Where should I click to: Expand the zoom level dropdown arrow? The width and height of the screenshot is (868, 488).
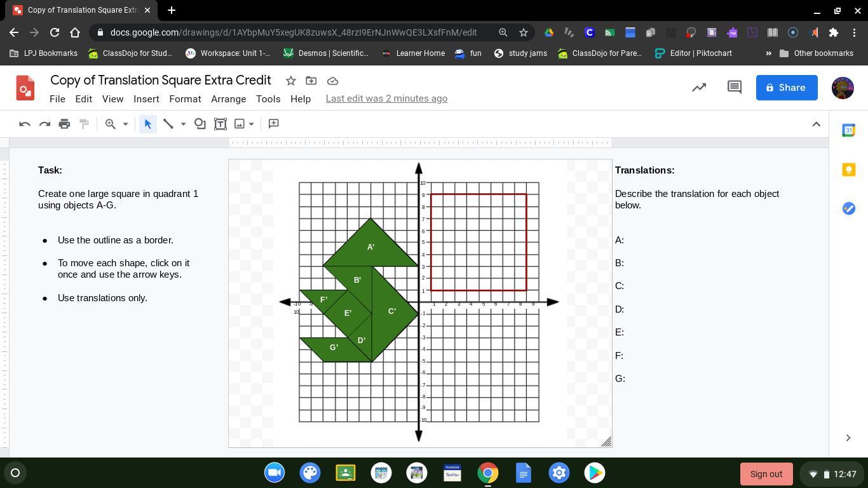click(125, 124)
